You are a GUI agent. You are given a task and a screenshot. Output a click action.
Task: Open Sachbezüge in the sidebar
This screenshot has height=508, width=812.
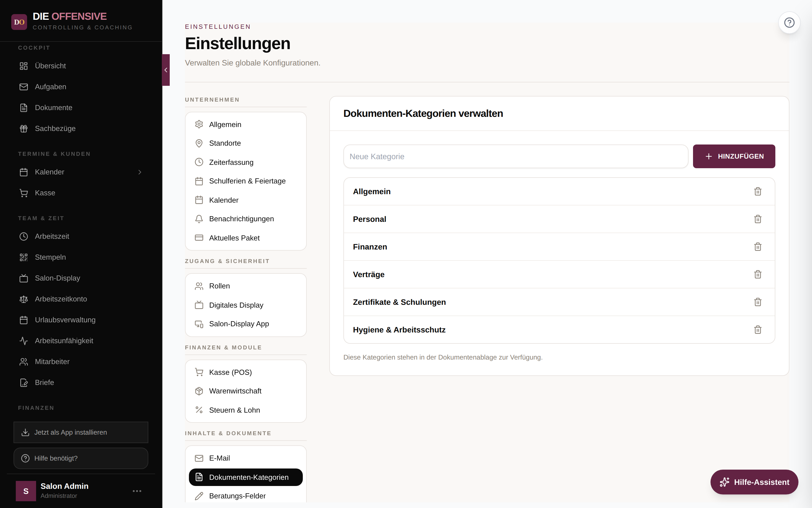point(81,128)
